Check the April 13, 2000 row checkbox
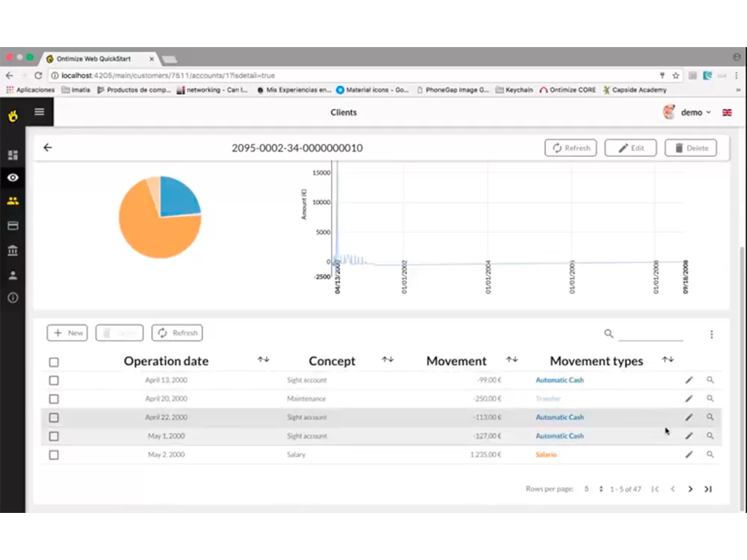 (x=54, y=380)
